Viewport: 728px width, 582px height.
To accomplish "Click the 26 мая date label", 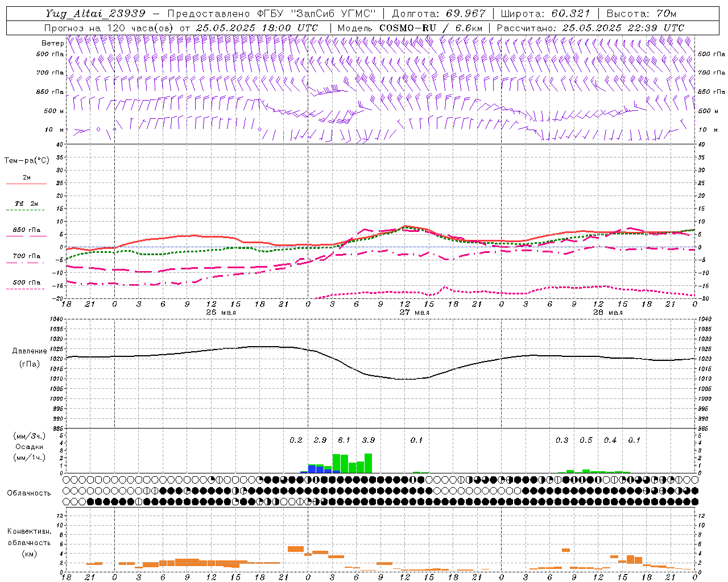I will pos(221,313).
